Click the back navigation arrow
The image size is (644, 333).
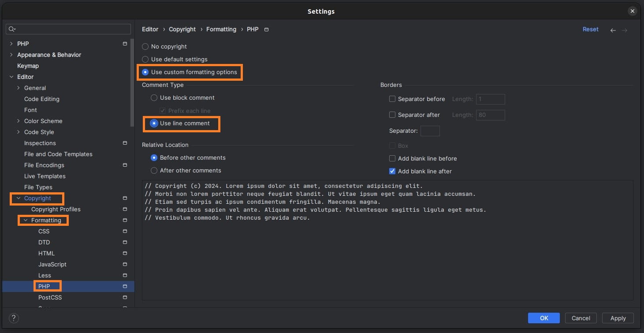[x=613, y=30]
